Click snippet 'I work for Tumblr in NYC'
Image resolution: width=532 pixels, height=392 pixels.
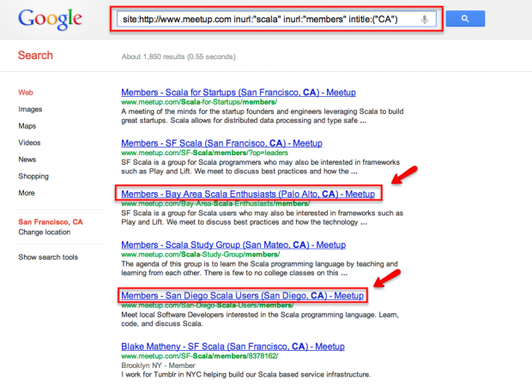(246, 375)
